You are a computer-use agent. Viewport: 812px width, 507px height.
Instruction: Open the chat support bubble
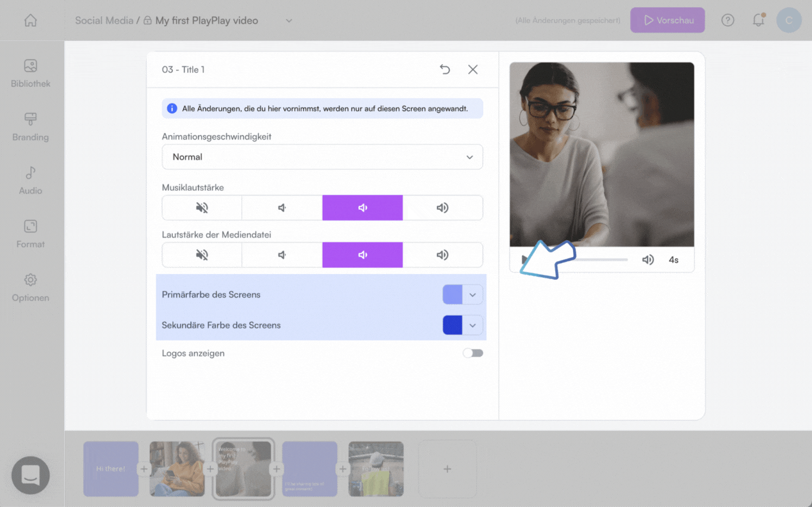tap(30, 475)
